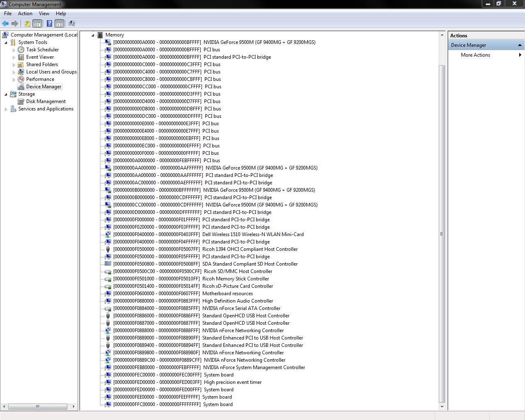Screen dimensions: 525x420
Task: Click SDA Standard Compliant SD Host Controller icon
Action: coord(108,264)
